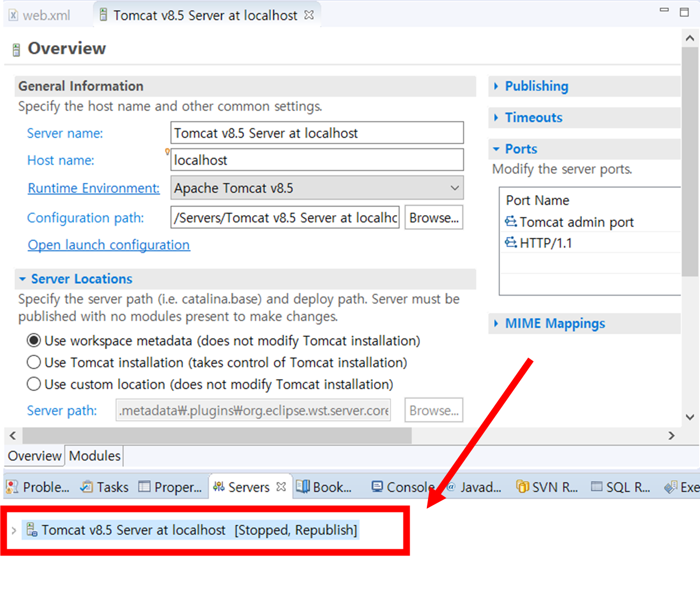
Task: Click the Server name input field
Action: (x=317, y=133)
